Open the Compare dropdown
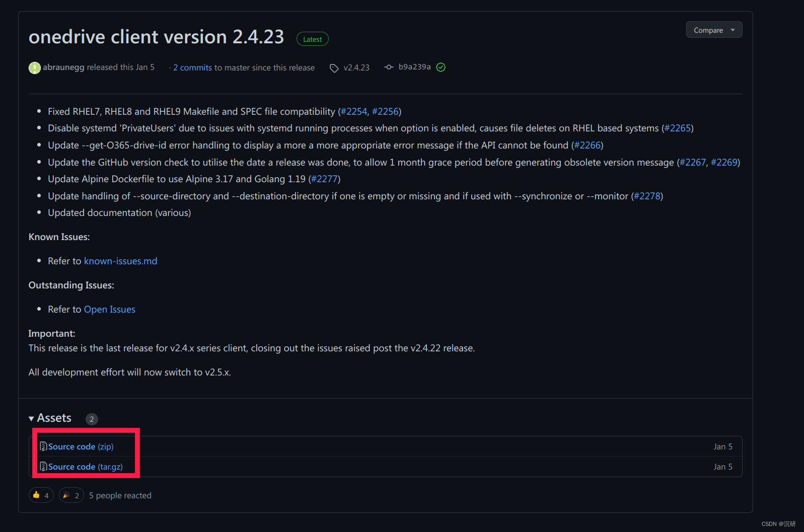The image size is (804, 532). click(714, 30)
